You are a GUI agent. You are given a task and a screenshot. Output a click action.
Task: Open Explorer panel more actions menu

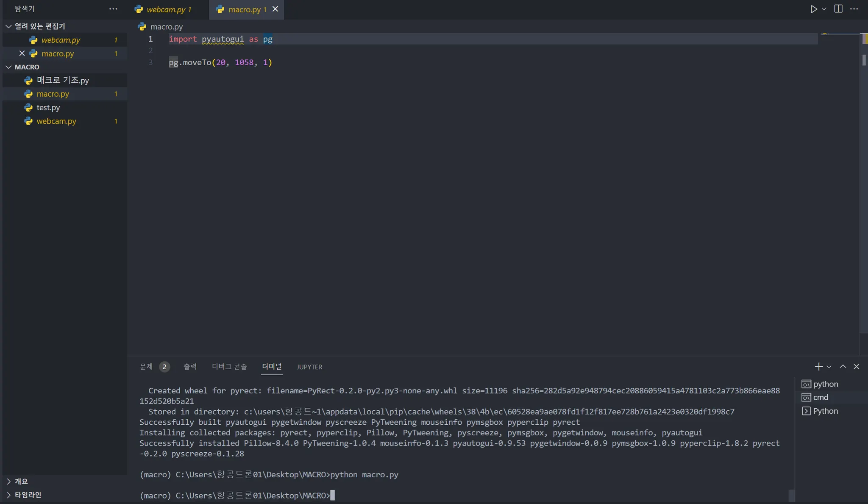[113, 9]
